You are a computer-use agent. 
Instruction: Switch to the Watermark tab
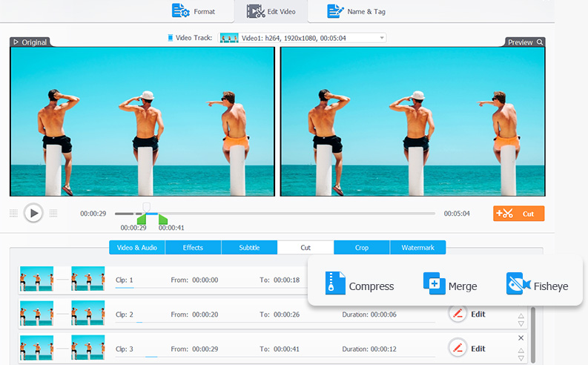pyautogui.click(x=417, y=248)
